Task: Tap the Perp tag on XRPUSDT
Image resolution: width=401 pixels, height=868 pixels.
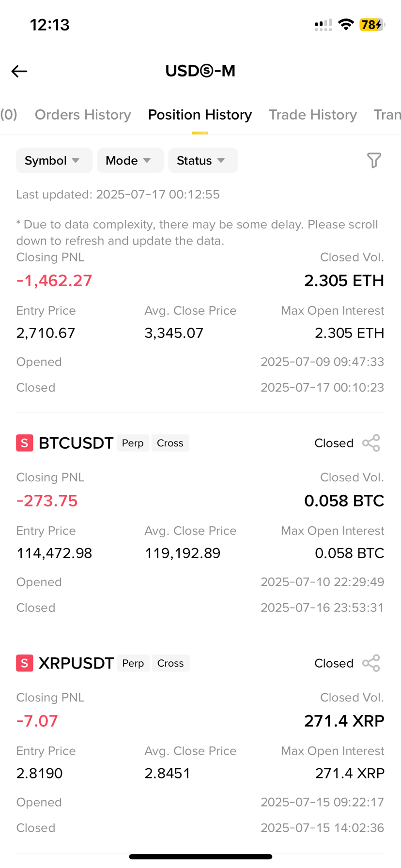Action: point(133,663)
